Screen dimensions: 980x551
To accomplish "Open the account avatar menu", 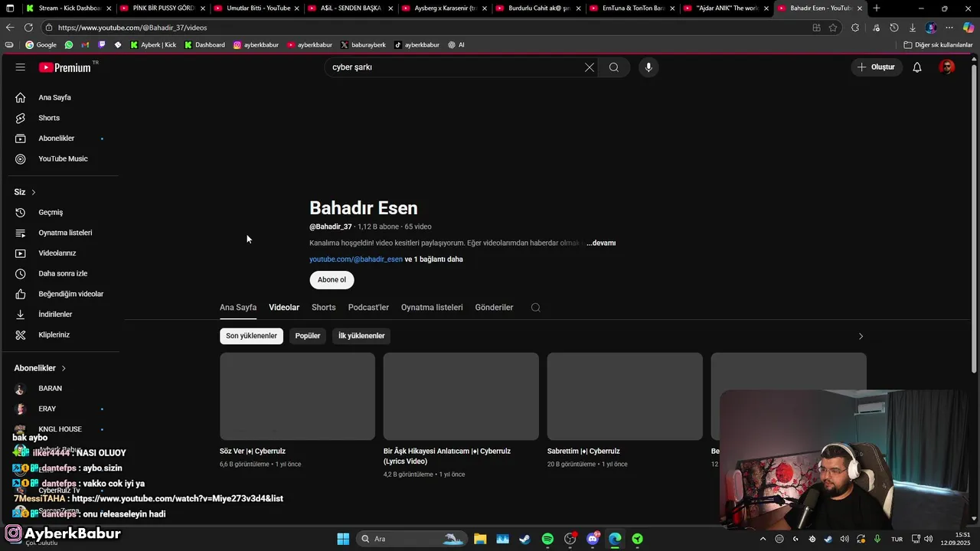I will (947, 67).
